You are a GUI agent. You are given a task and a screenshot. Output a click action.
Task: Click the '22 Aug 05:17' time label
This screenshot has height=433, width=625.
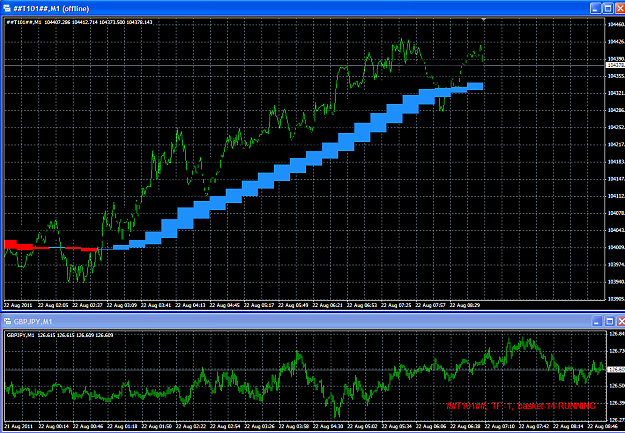pos(259,305)
